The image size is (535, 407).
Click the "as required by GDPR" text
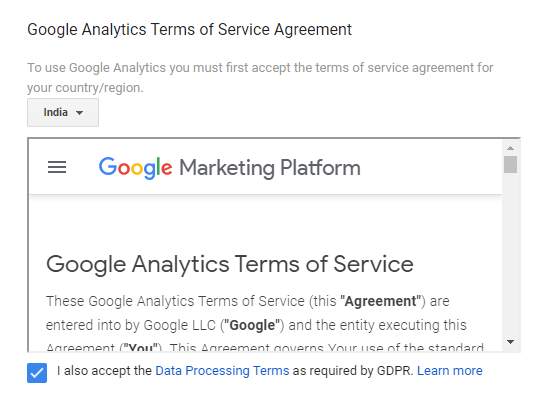click(353, 370)
